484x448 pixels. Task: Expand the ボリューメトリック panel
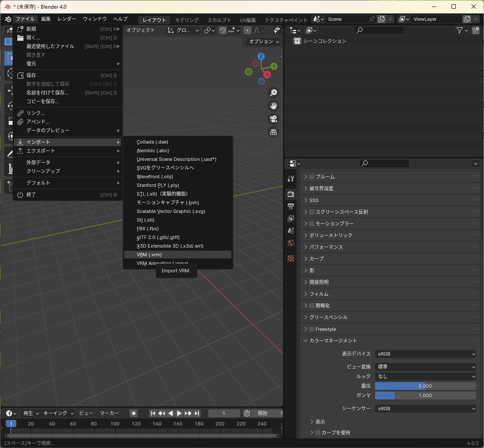click(x=389, y=235)
